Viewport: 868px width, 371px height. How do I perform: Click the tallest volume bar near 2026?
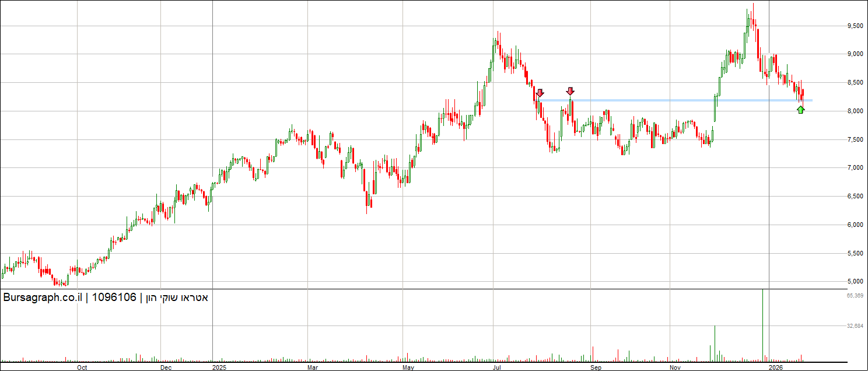[763, 325]
